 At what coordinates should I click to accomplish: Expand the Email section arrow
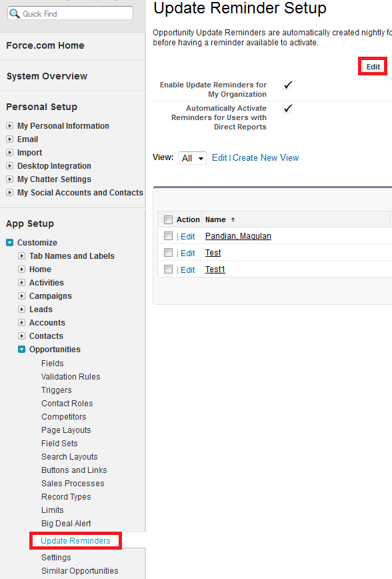[x=10, y=139]
